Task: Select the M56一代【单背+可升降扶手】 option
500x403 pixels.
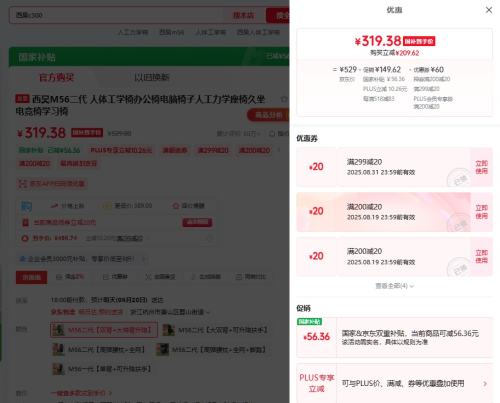Action: pos(102,369)
